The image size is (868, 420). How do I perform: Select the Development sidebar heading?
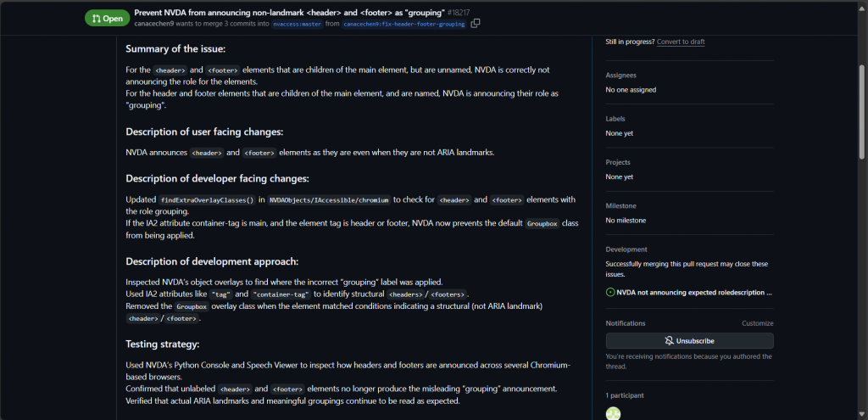626,249
